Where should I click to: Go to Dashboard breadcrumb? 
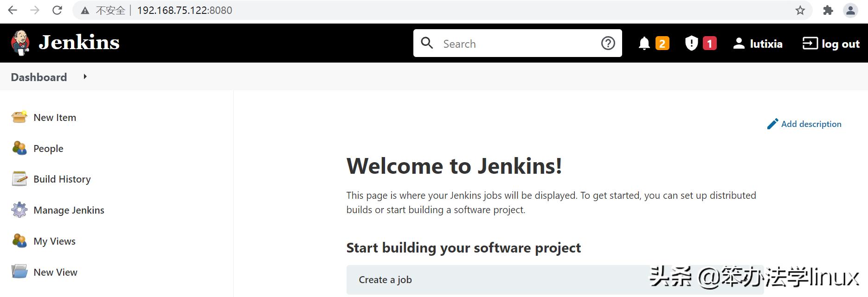click(39, 77)
